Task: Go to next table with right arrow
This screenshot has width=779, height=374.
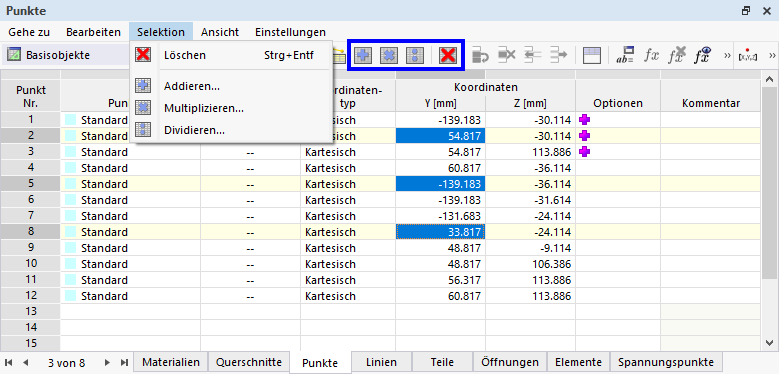Action: tap(107, 362)
